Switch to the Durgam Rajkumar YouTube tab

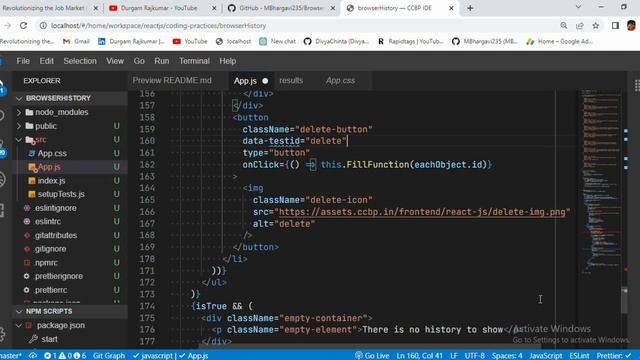[159, 8]
